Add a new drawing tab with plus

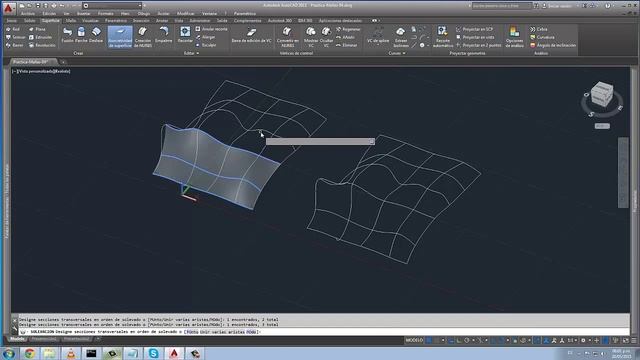[63, 62]
